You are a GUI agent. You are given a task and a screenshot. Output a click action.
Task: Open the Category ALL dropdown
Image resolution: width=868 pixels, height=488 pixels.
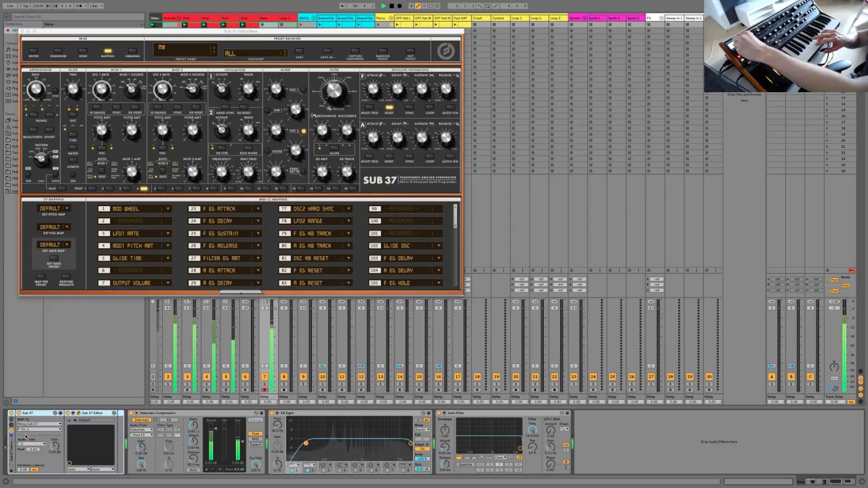(255, 53)
